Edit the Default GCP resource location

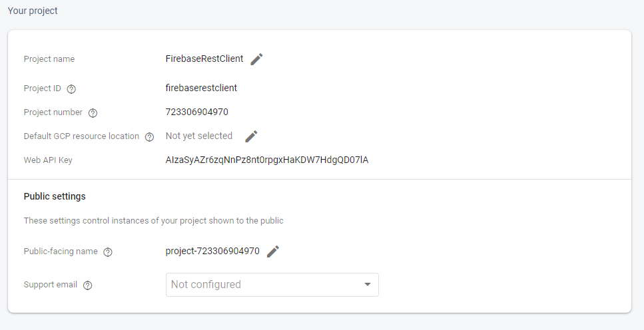[x=251, y=136]
